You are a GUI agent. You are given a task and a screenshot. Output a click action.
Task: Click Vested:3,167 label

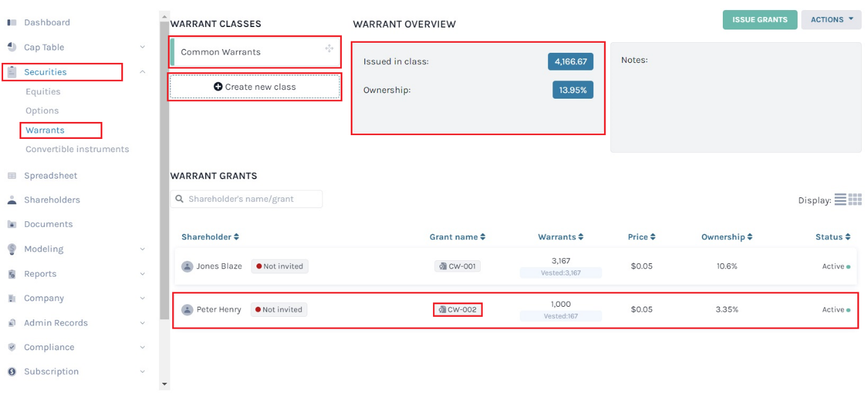[x=561, y=273]
